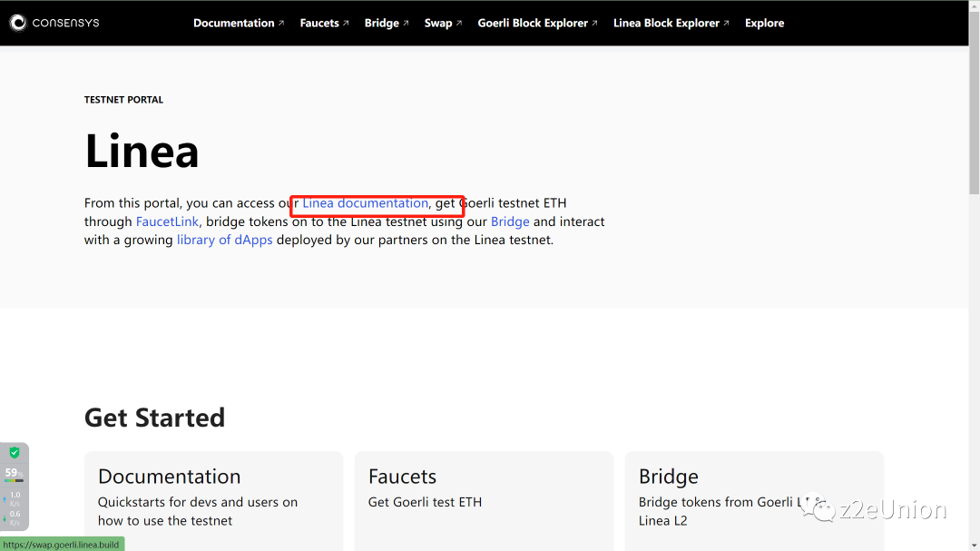Open the Documentation card under Get Started
This screenshot has height=551, width=980.
point(213,499)
